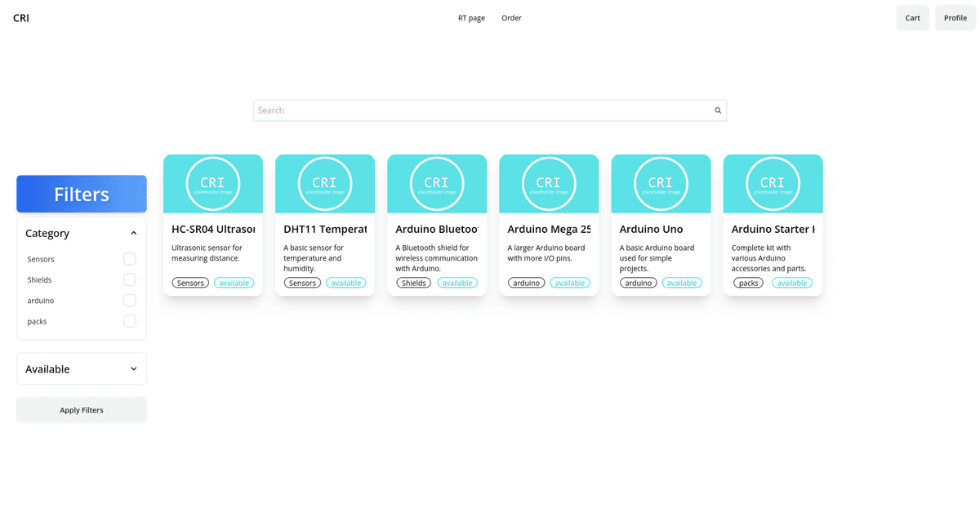Go to RT page
980x505 pixels.
pos(471,18)
